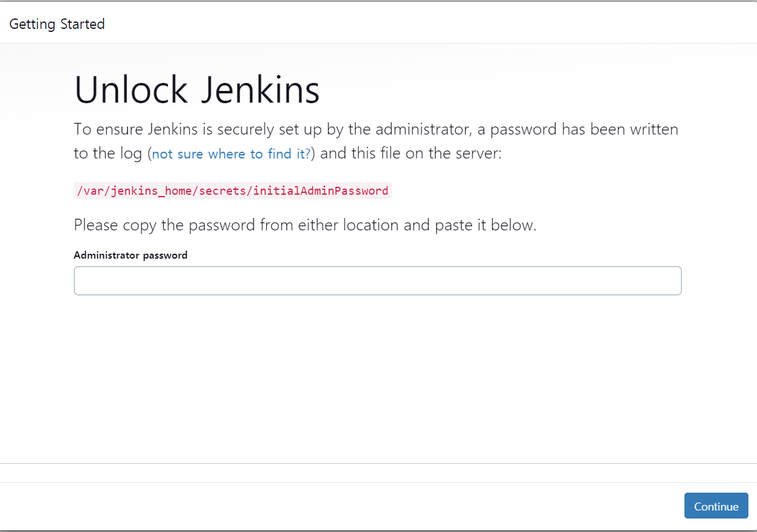
Task: Click the word 'Jenkins' in the large heading
Action: (261, 90)
